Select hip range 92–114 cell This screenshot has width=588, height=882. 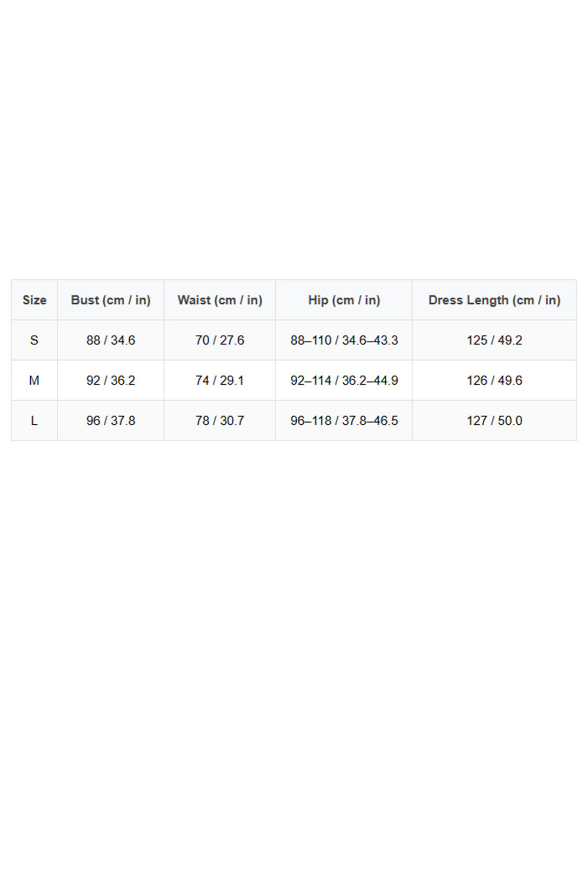coord(344,380)
